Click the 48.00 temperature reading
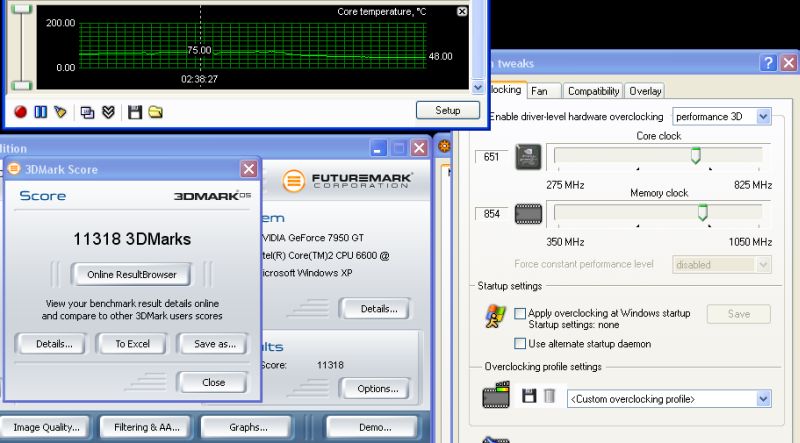This screenshot has width=800, height=443. click(x=440, y=56)
